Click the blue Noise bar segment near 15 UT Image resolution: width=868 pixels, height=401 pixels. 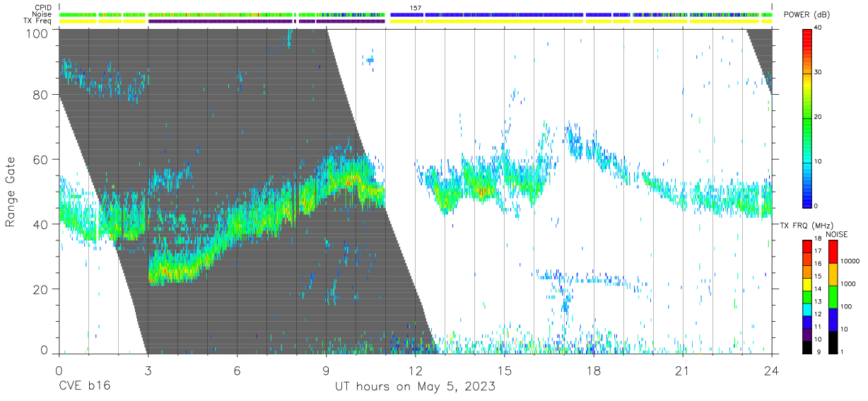[x=504, y=14]
